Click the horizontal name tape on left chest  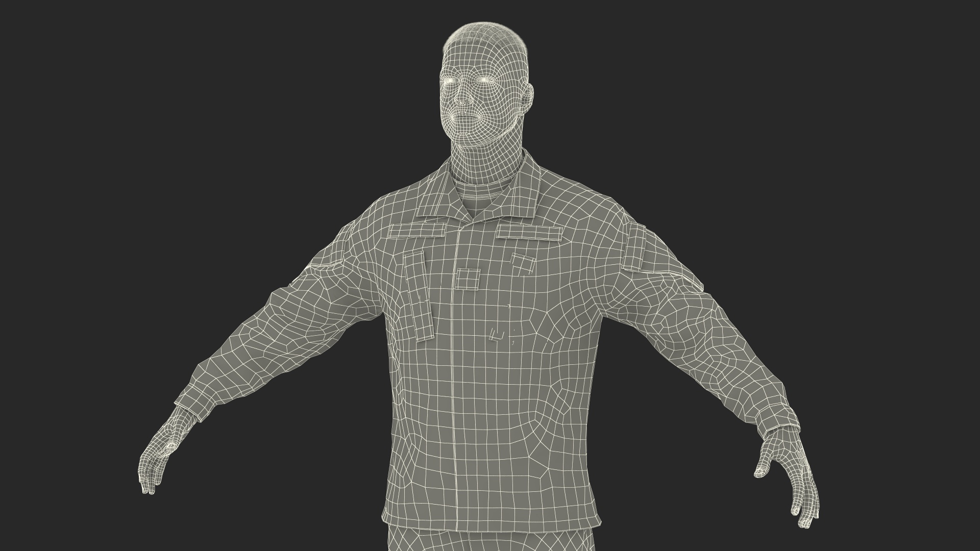point(416,231)
